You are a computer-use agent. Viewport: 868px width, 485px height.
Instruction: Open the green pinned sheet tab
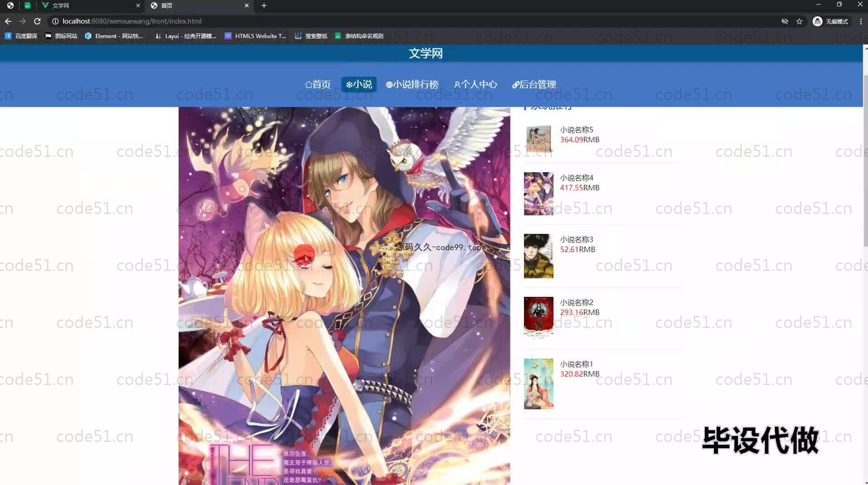point(28,5)
